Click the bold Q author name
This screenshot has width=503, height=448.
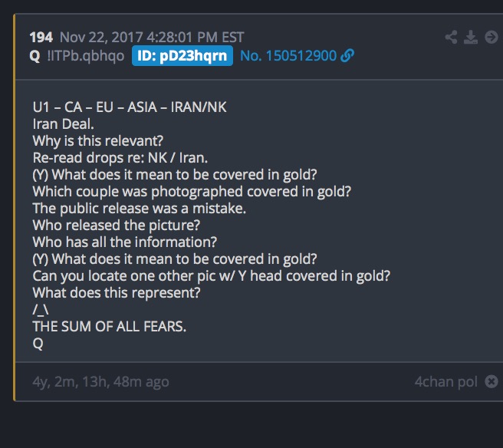(x=35, y=56)
